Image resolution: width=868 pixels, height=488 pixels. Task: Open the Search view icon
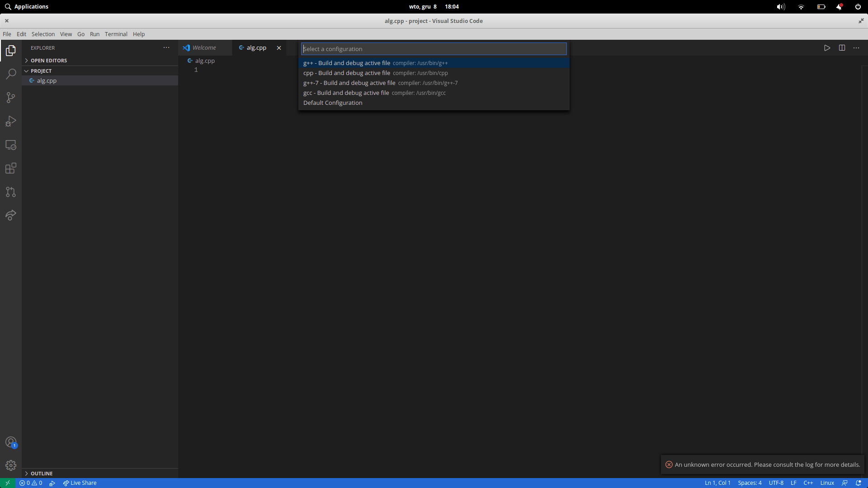coord(11,74)
